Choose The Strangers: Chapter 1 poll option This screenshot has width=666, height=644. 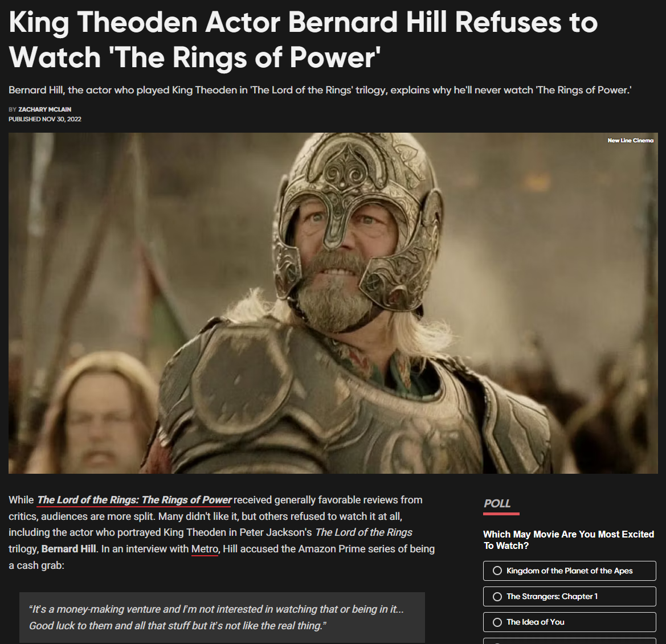(x=569, y=596)
